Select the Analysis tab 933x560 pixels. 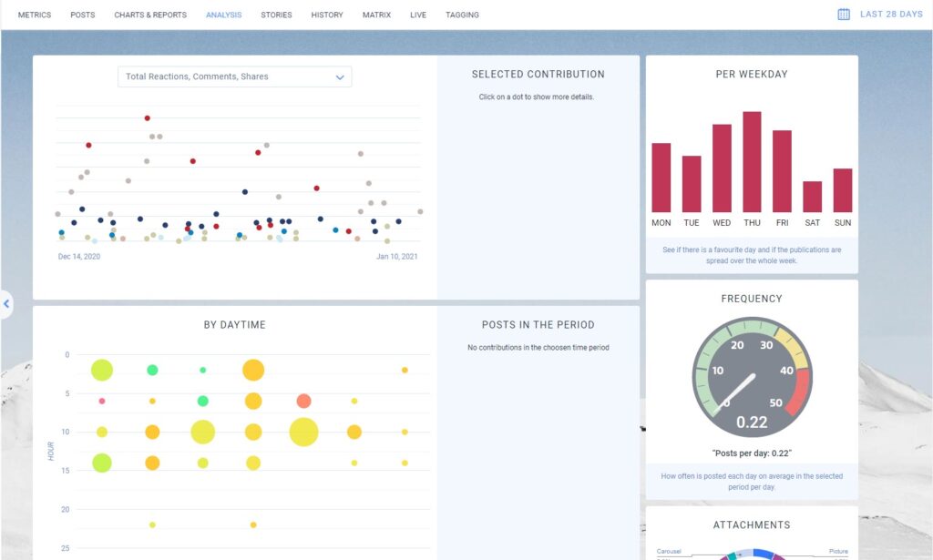224,15
